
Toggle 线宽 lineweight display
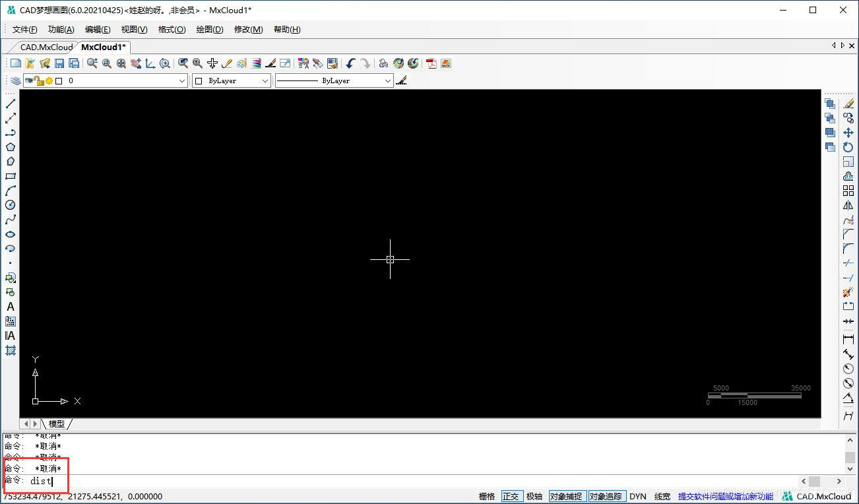click(x=662, y=496)
